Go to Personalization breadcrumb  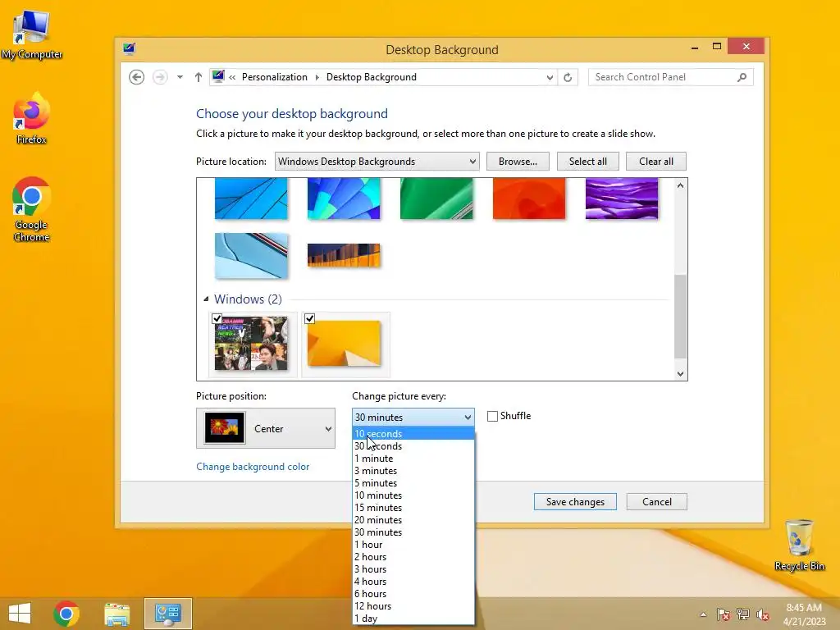274,77
